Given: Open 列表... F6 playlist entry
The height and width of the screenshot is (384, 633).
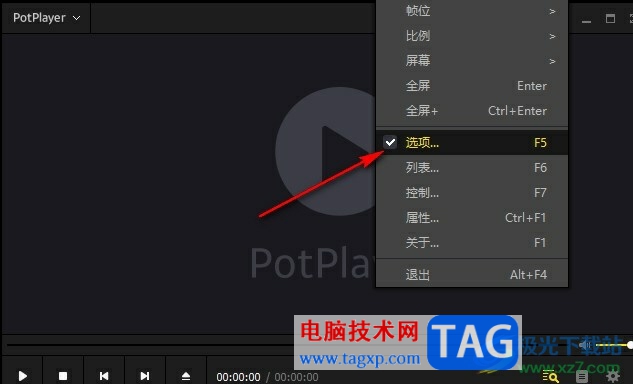Looking at the screenshot, I should point(472,168).
